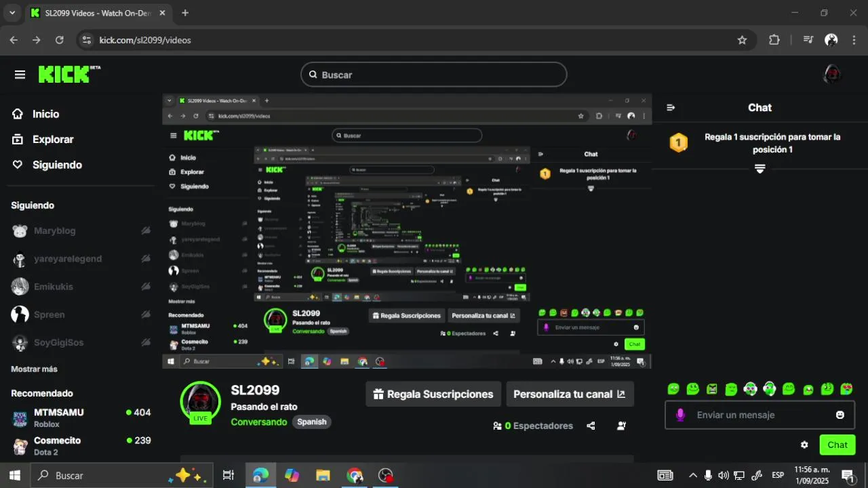Open Siguiendo next to the heart icon
Screen dimensions: 868x488
coord(57,165)
